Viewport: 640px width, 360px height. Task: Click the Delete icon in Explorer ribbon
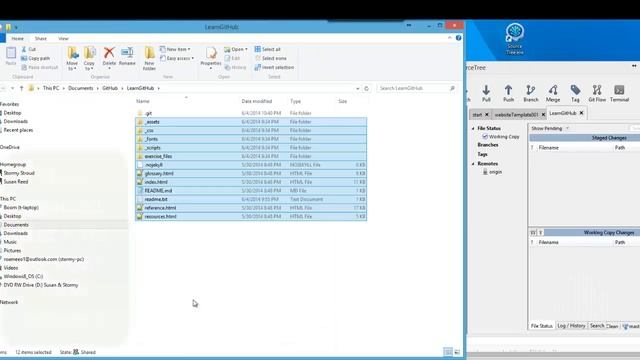[109, 56]
